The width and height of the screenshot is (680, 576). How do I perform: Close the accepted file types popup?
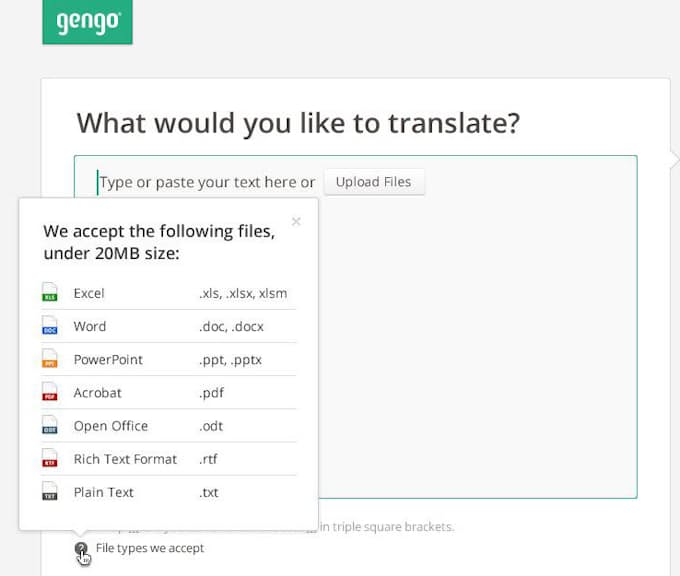tap(296, 221)
